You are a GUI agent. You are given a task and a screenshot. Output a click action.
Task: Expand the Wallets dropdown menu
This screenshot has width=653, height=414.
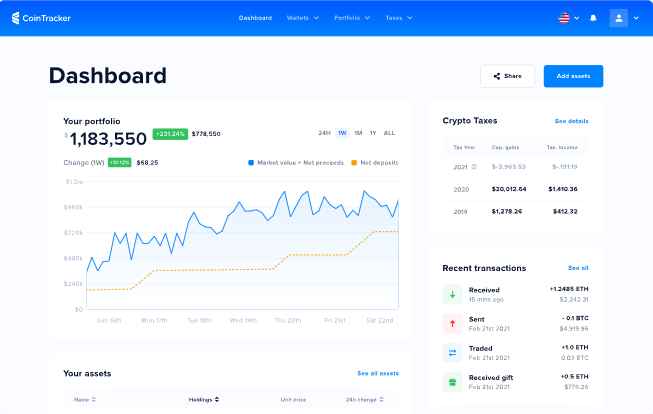[x=302, y=18]
